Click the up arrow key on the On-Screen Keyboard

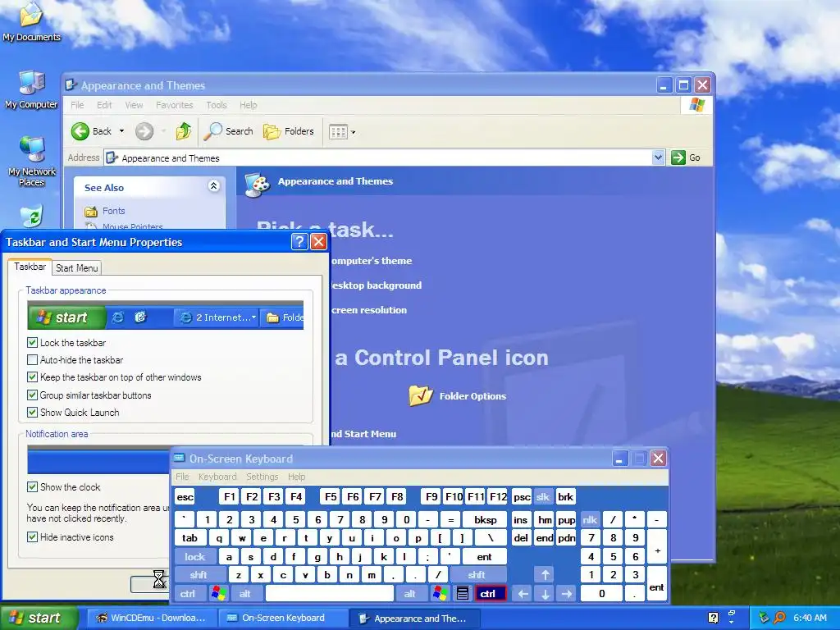coord(545,575)
